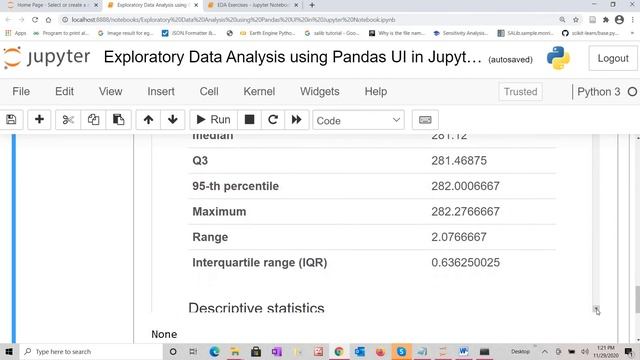Bookmark this page with star icon
This screenshot has height=360, width=640.
click(x=576, y=20)
